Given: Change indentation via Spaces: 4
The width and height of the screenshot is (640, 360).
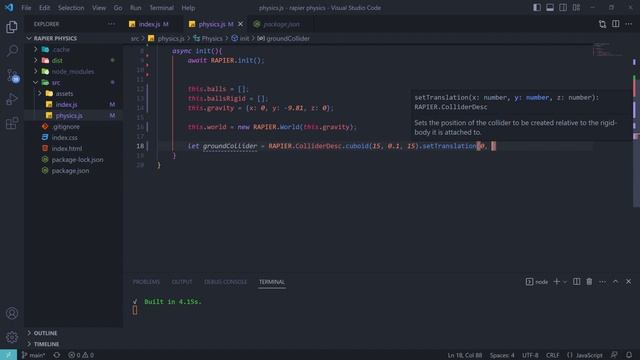Looking at the screenshot, I should tap(502, 355).
